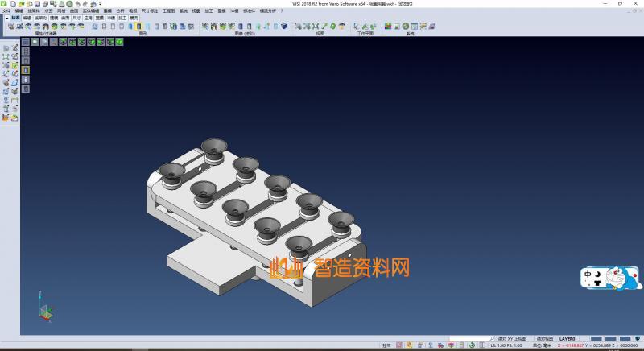Open the 文件 menu

click(x=6, y=10)
